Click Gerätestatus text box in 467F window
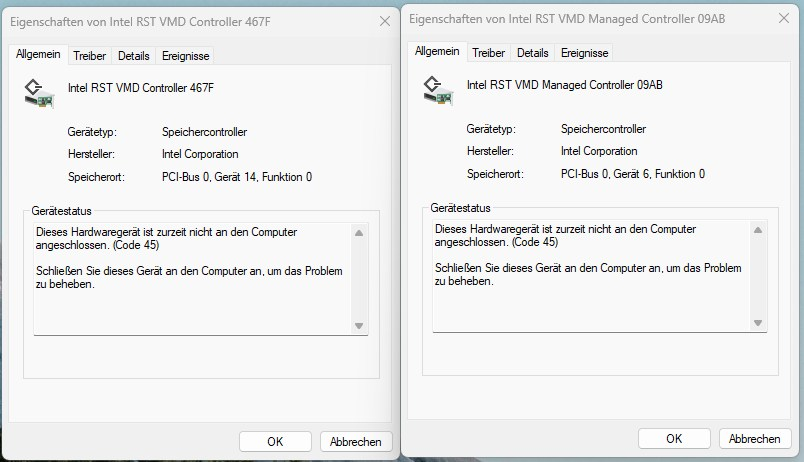The height and width of the screenshot is (462, 804). (200, 279)
